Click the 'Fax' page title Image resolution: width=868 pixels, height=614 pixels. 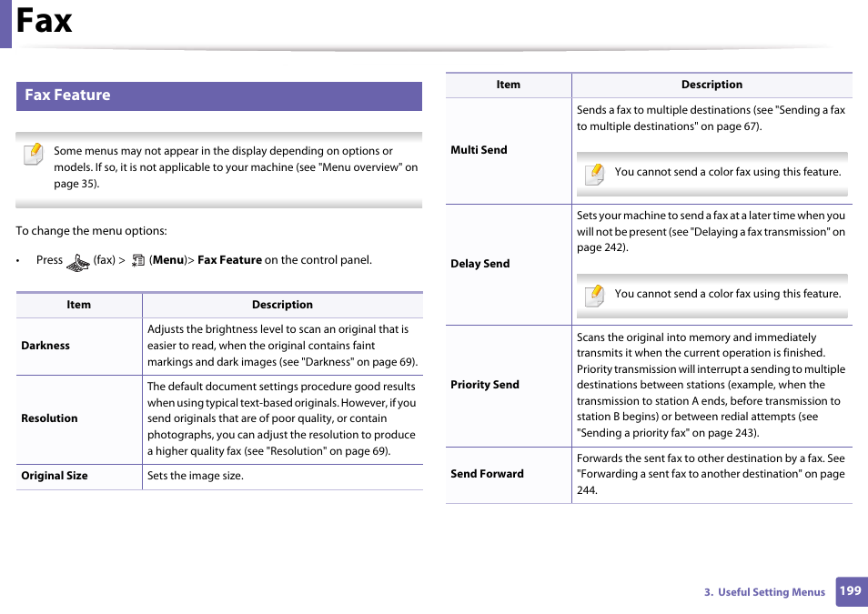(x=44, y=21)
